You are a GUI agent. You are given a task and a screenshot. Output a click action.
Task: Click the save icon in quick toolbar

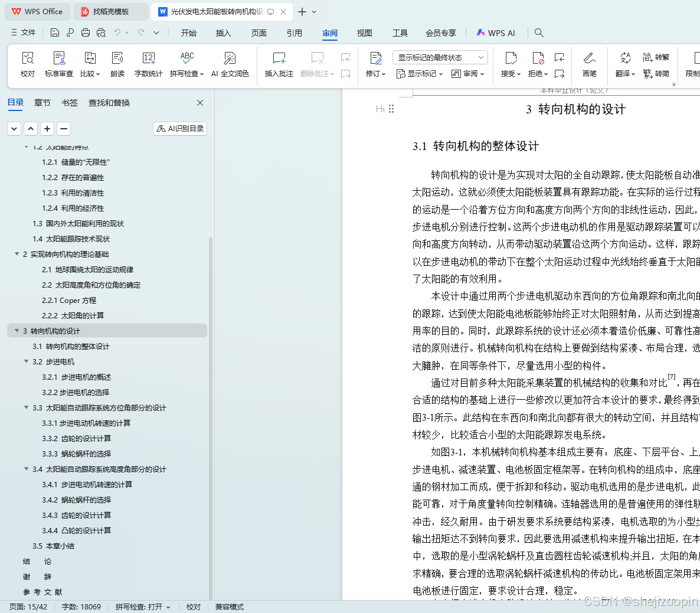coord(54,32)
